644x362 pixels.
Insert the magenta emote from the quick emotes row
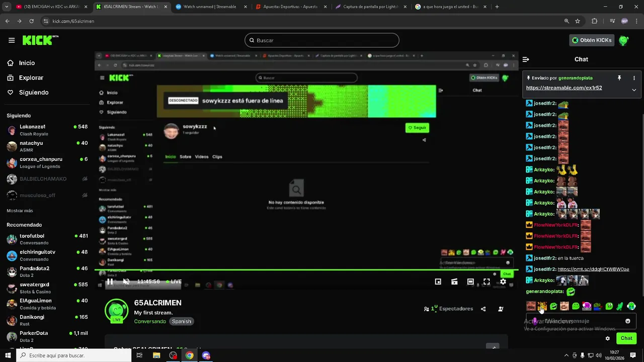click(587, 306)
